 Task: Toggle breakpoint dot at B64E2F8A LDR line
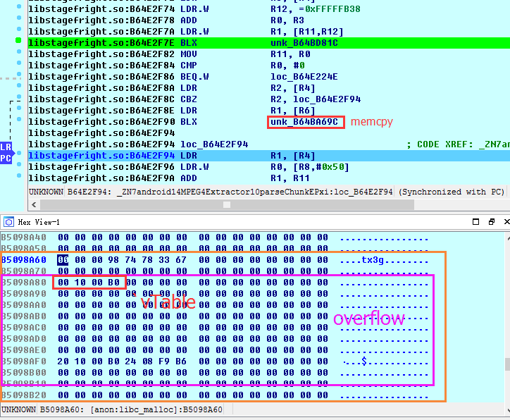(19, 85)
